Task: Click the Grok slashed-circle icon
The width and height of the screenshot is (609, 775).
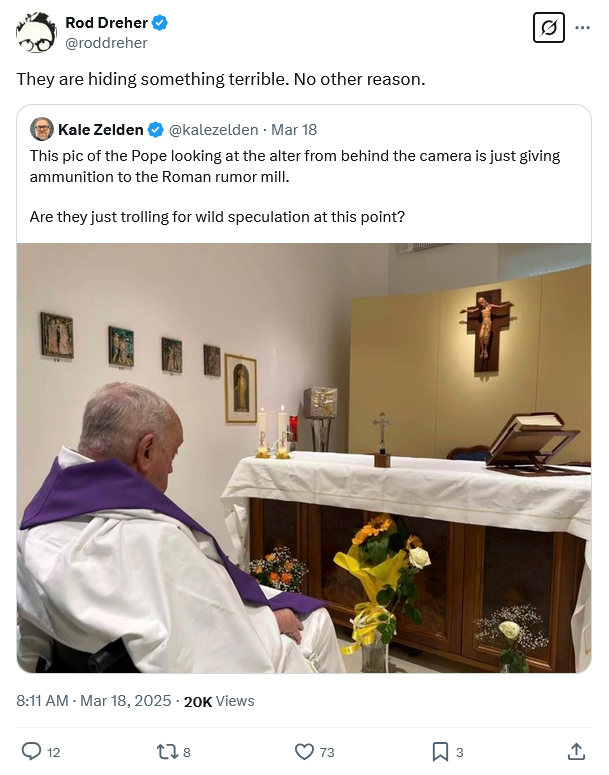Action: 548,28
